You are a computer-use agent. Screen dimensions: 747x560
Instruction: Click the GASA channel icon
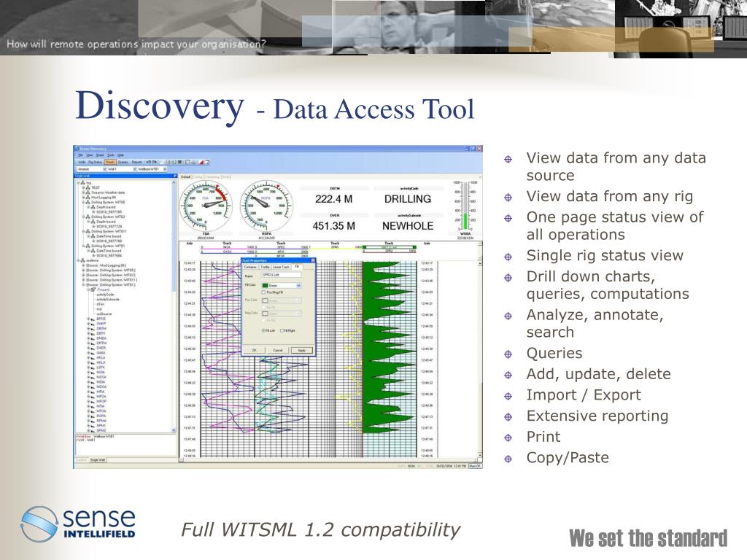pyautogui.click(x=93, y=352)
